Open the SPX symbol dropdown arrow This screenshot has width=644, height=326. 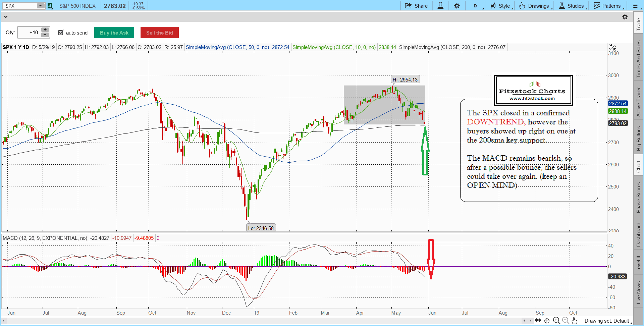click(40, 6)
